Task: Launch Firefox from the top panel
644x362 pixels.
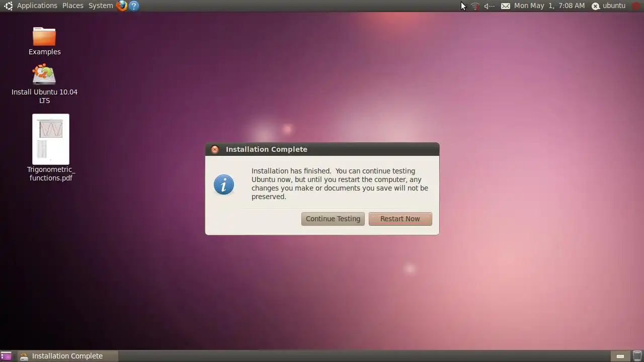Action: [122, 6]
